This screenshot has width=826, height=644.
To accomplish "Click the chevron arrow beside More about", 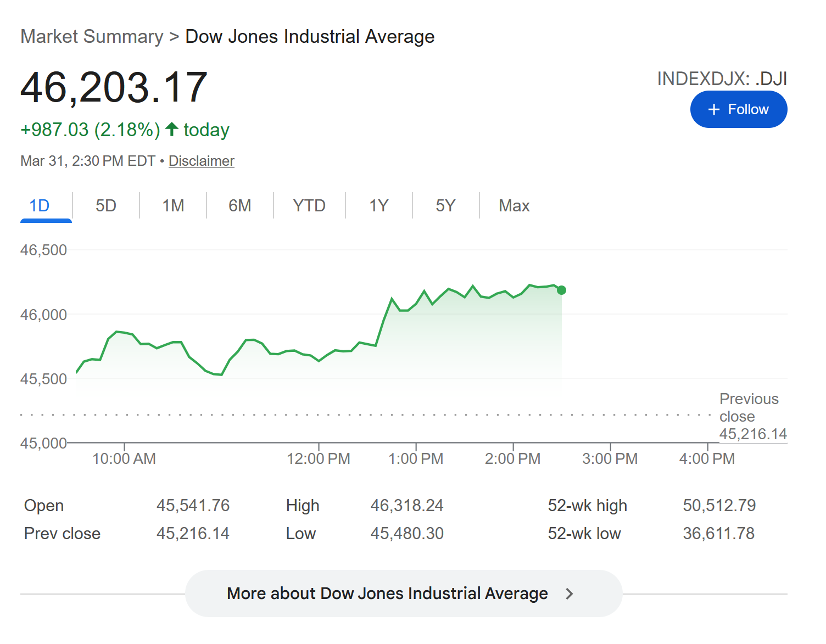I will pos(570,593).
